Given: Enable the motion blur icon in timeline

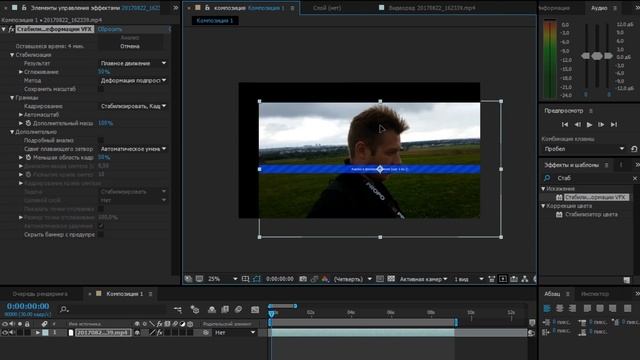Looking at the screenshot, I should pyautogui.click(x=238, y=310).
